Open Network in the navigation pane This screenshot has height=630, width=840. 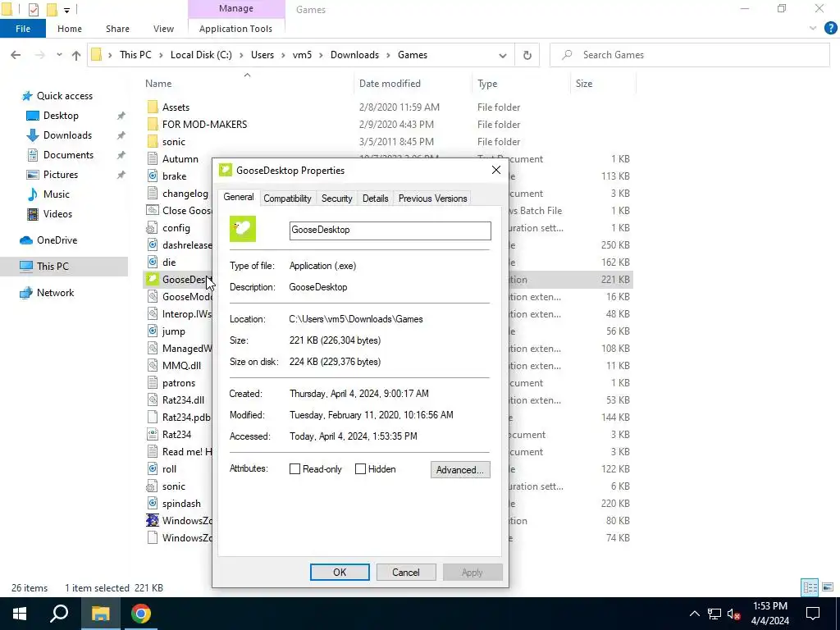point(55,293)
